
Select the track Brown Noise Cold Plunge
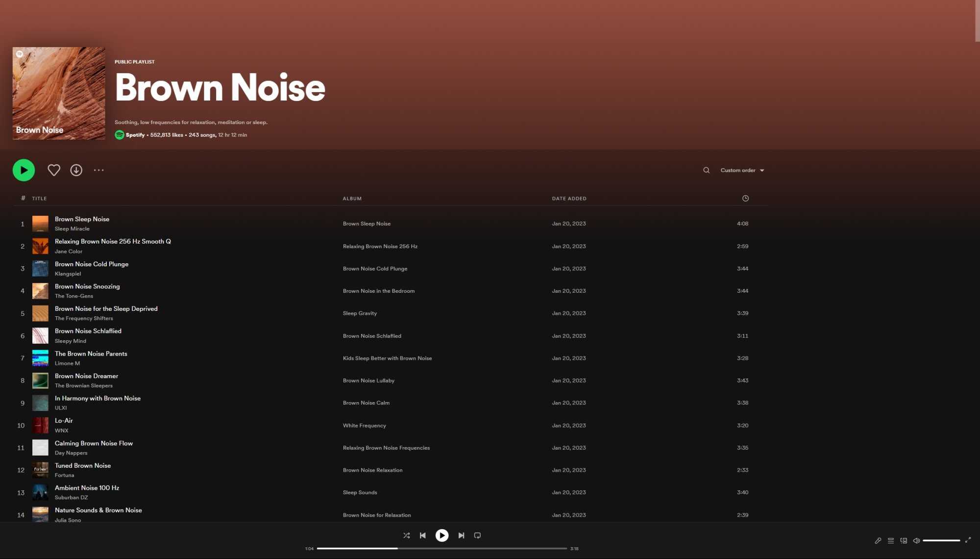click(92, 264)
